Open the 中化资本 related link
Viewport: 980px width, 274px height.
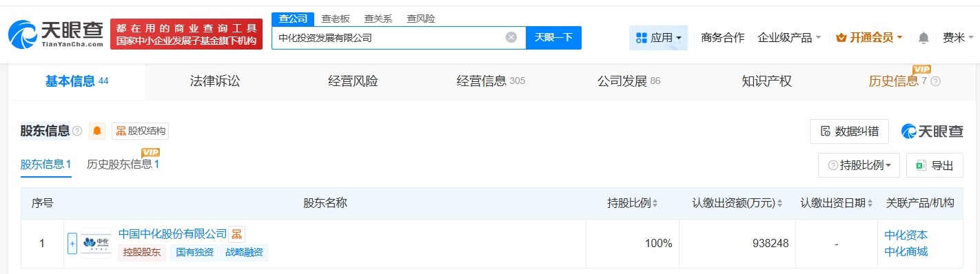point(906,235)
